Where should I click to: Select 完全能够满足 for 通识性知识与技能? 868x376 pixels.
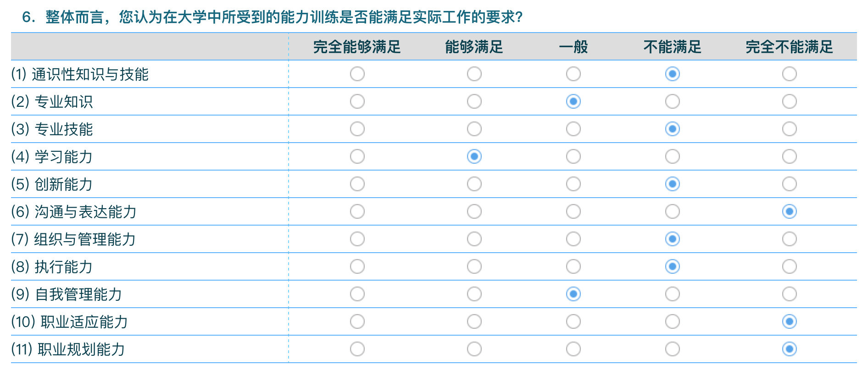357,74
